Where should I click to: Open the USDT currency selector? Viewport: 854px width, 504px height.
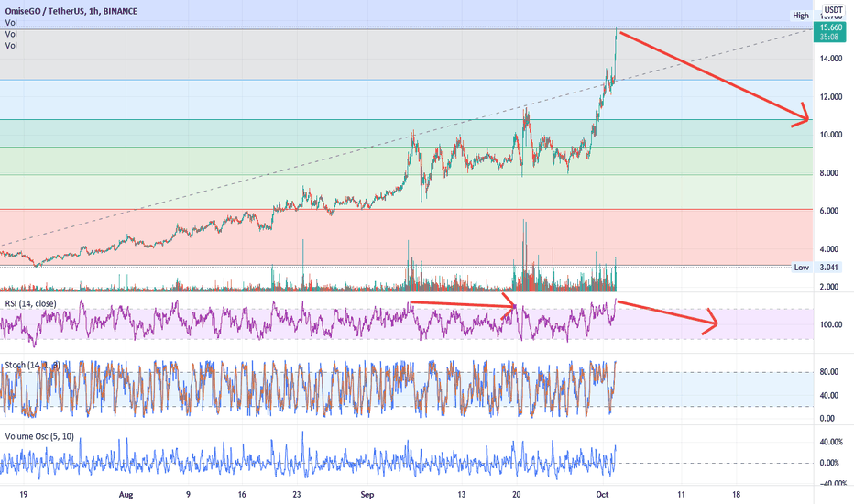(833, 10)
